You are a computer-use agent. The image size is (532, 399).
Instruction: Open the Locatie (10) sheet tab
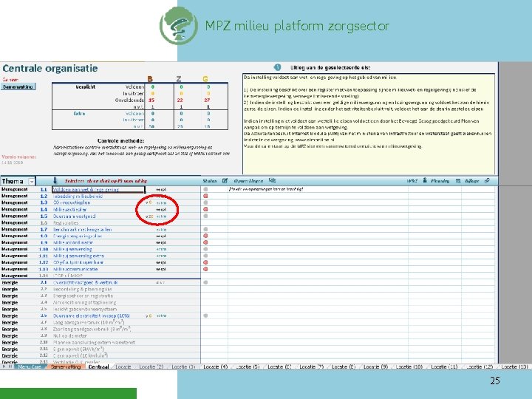click(x=409, y=366)
